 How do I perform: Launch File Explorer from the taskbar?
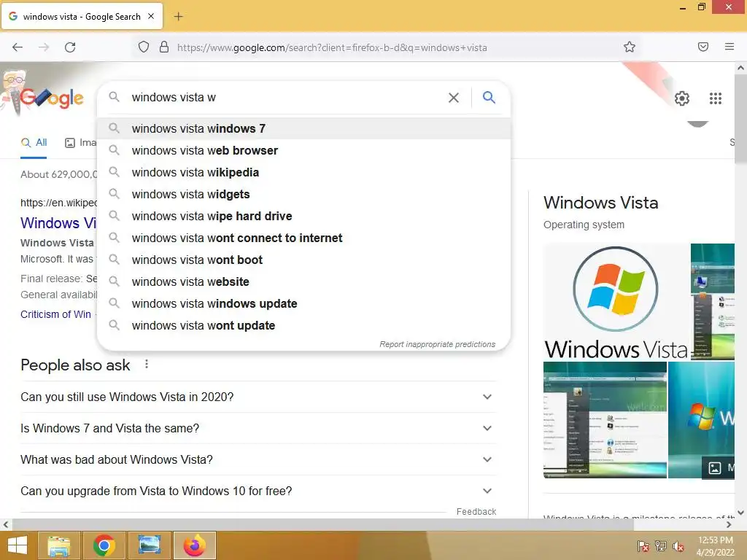point(59,545)
